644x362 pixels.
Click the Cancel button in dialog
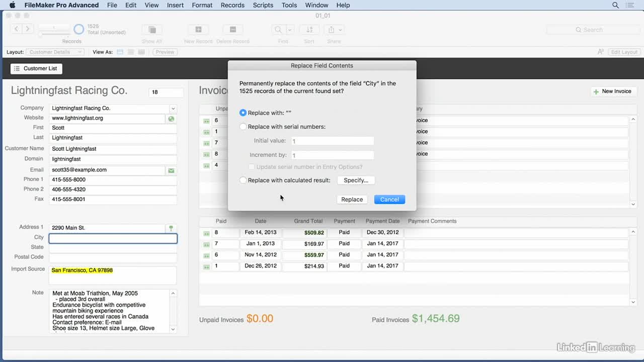[389, 200]
